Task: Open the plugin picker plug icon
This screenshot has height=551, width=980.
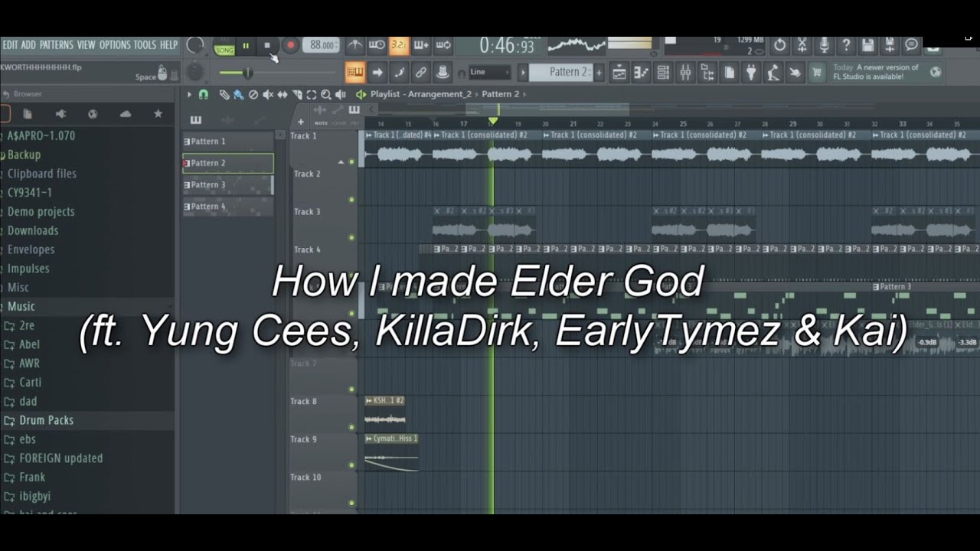Action: click(752, 73)
